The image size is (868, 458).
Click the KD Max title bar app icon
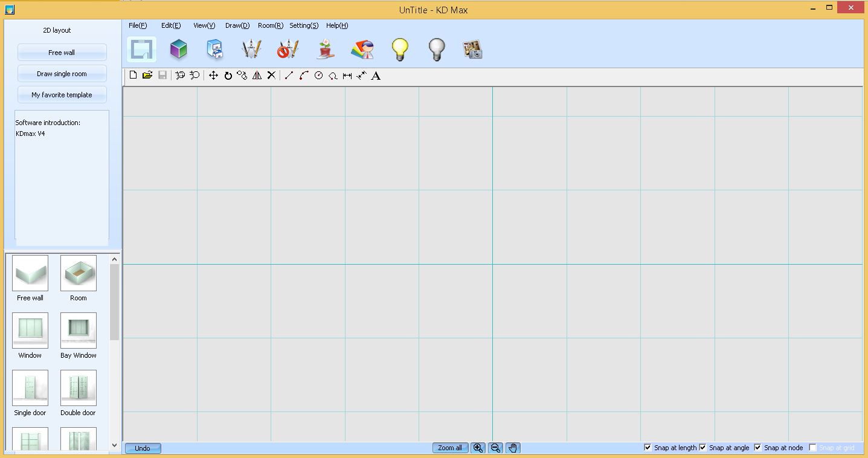coord(9,9)
